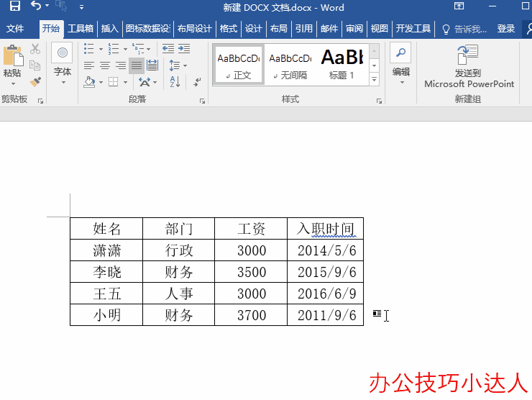Open the 样式 pane launcher
The image size is (532, 400).
point(379,101)
